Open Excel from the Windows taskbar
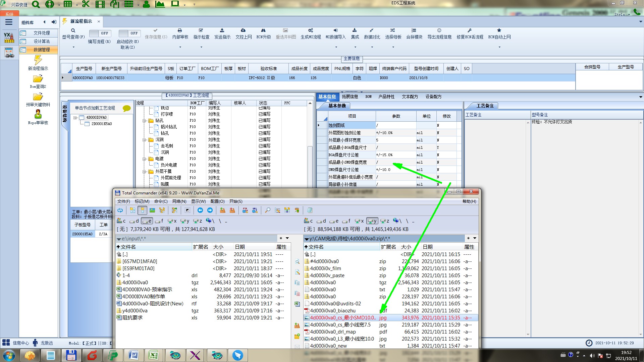644x362 pixels. tap(154, 355)
